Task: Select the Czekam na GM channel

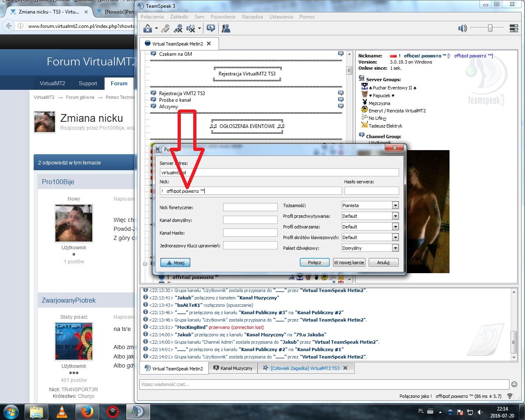Action: click(176, 54)
